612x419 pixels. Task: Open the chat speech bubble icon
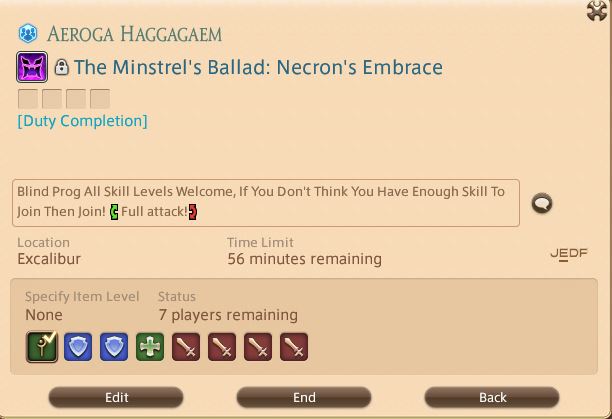542,203
